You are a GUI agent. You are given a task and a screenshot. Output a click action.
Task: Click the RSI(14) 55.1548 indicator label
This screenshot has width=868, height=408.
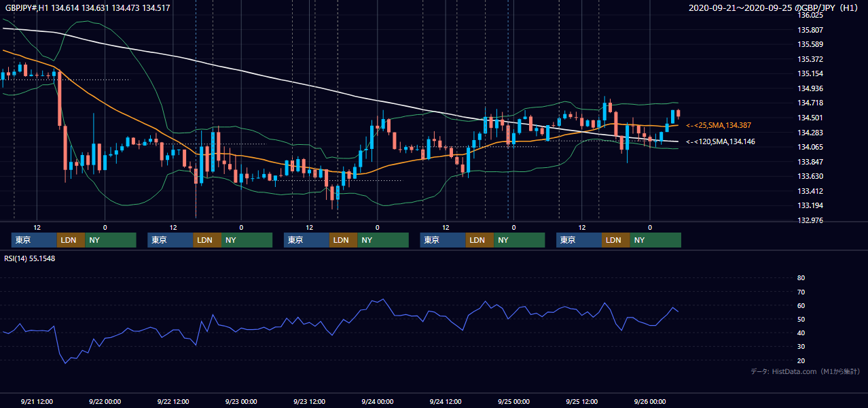pyautogui.click(x=30, y=258)
